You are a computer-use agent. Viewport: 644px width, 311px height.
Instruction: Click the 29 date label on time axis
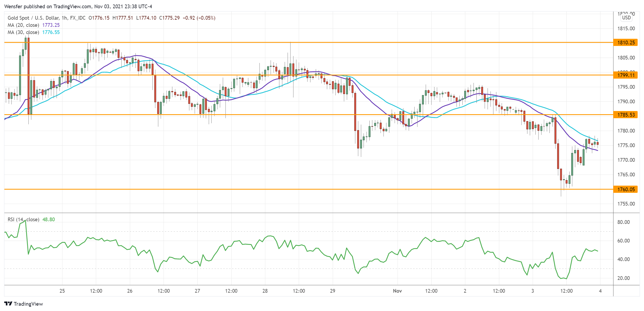pos(332,291)
